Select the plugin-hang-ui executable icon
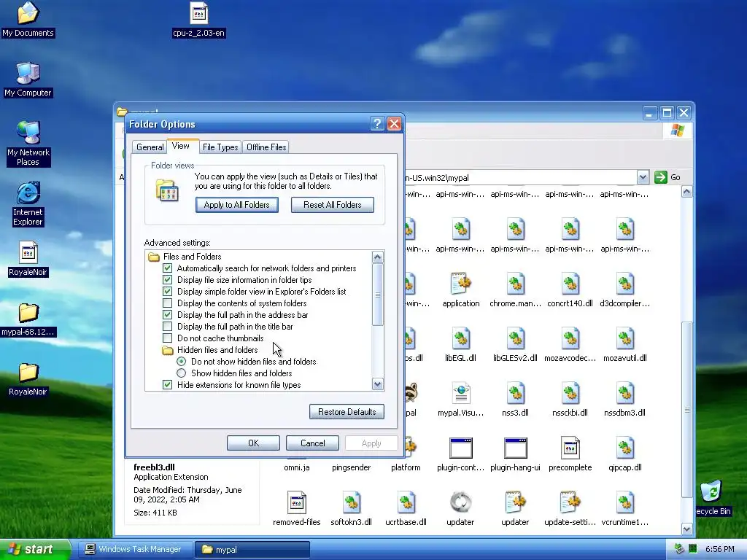This screenshot has height=560, width=747. pos(515,448)
